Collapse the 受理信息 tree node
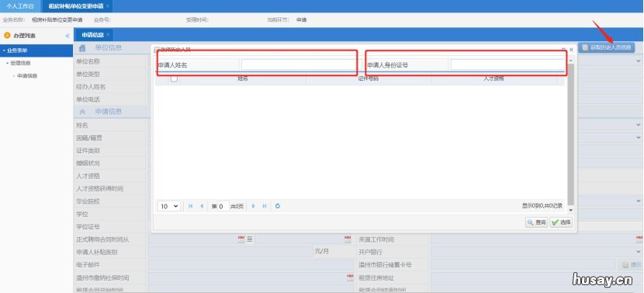This screenshot has height=293, width=644. click(x=8, y=64)
